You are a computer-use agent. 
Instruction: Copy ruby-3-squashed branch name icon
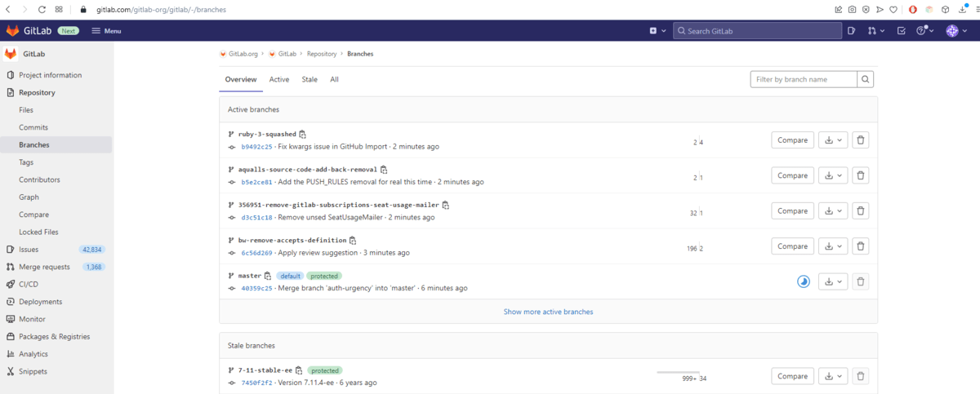click(302, 134)
